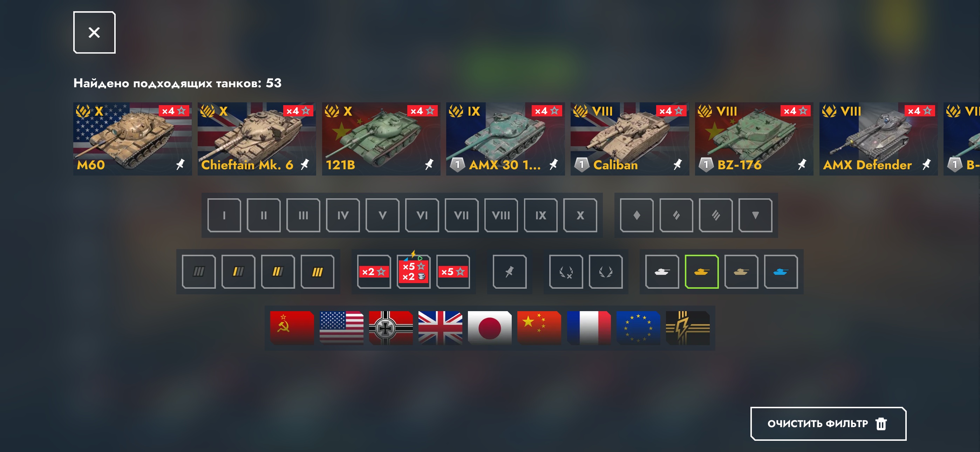Close the tank filter screen
980x452 pixels.
click(x=94, y=32)
